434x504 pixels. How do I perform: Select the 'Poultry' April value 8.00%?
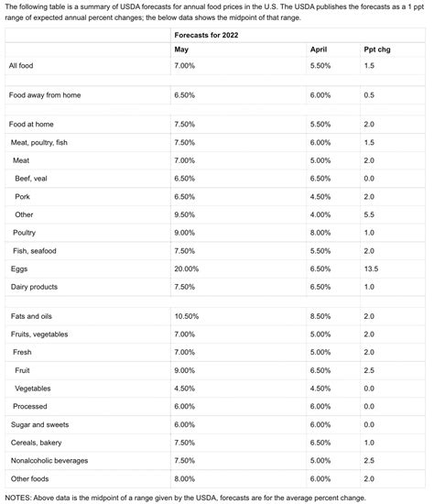click(320, 233)
